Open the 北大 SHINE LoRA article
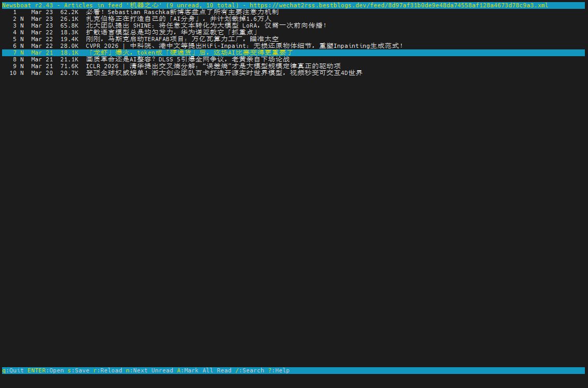Viewport: 588px width, 388px height. (206, 25)
